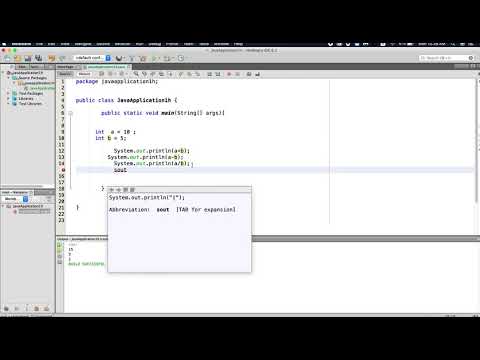Click the Undo toolbar icon
Viewport: 480px width, 360px height.
[51, 58]
